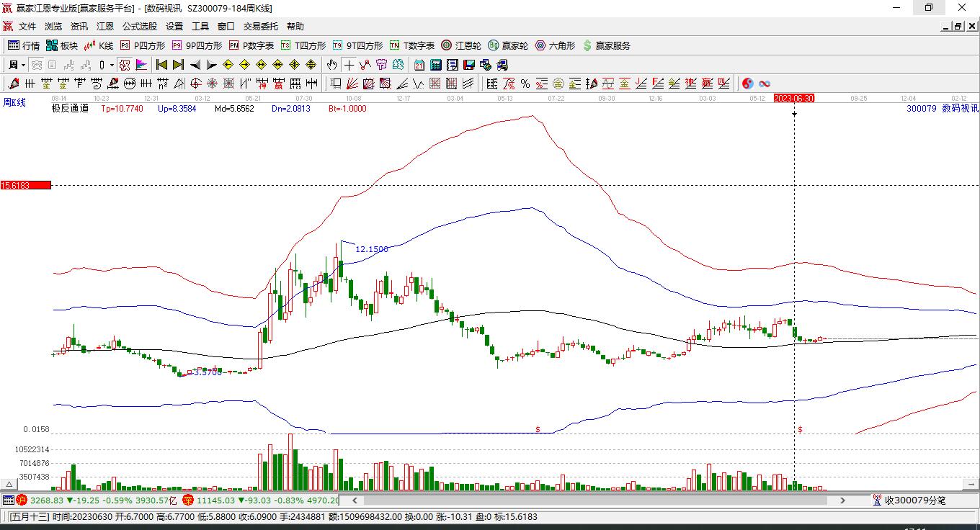Step chart forward with black right triangle
Screen dimensions: 980x530
click(x=211, y=65)
